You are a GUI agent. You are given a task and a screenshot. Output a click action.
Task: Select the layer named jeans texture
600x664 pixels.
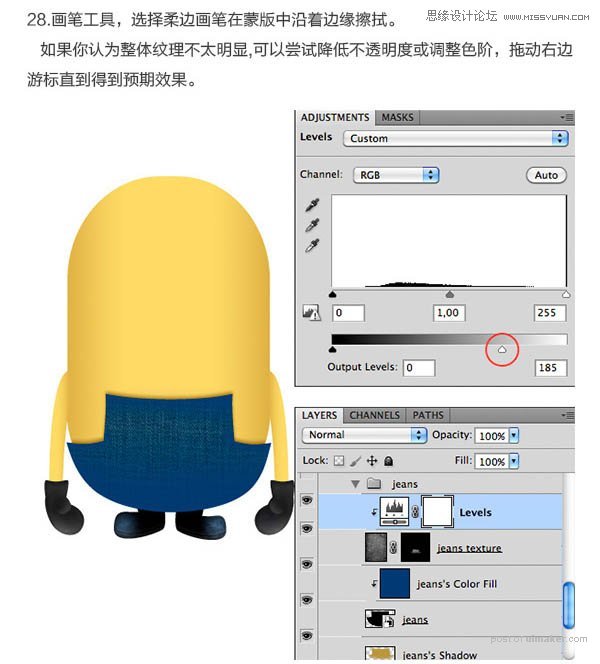click(469, 548)
